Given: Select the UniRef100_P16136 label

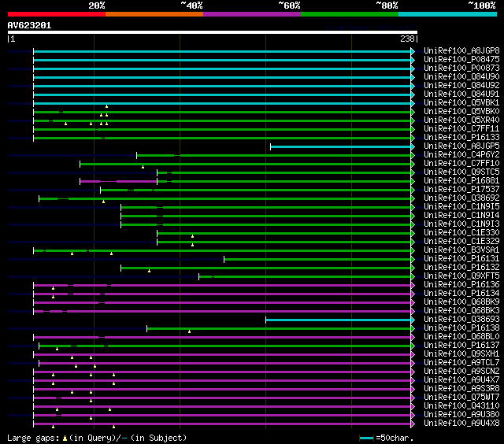Looking at the screenshot, I should [x=461, y=285].
